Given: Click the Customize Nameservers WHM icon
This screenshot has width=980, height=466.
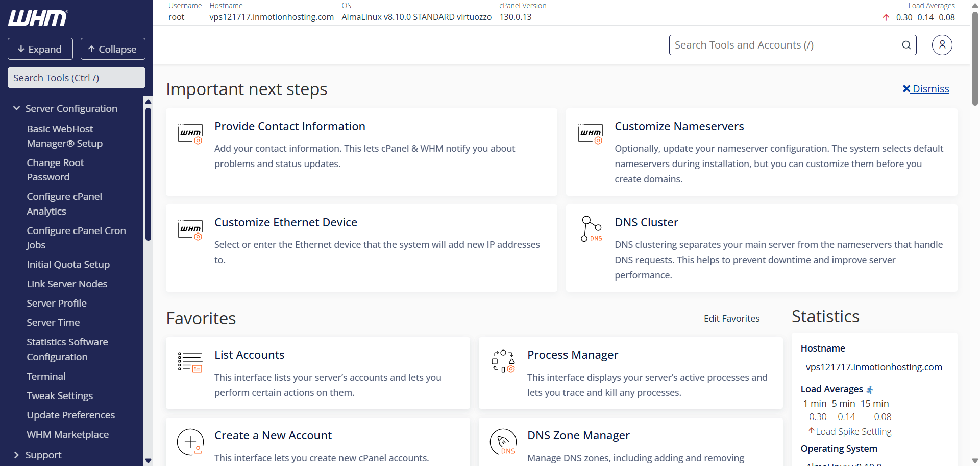Looking at the screenshot, I should tap(591, 134).
